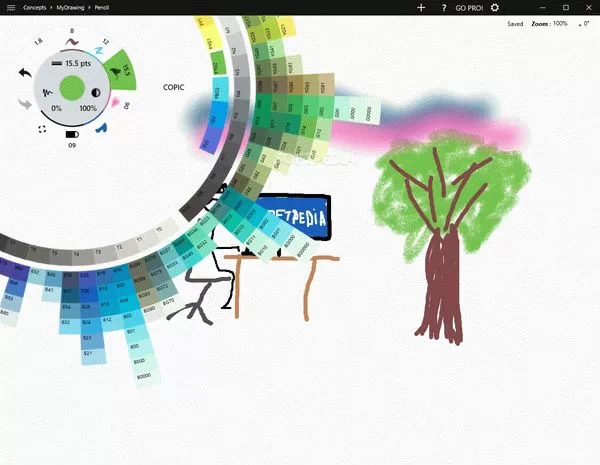
Task: Open help with the question mark icon
Action: pyautogui.click(x=444, y=8)
